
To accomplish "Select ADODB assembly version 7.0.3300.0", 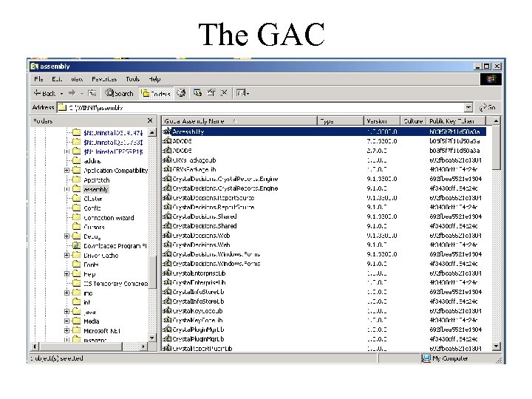I will (324, 141).
